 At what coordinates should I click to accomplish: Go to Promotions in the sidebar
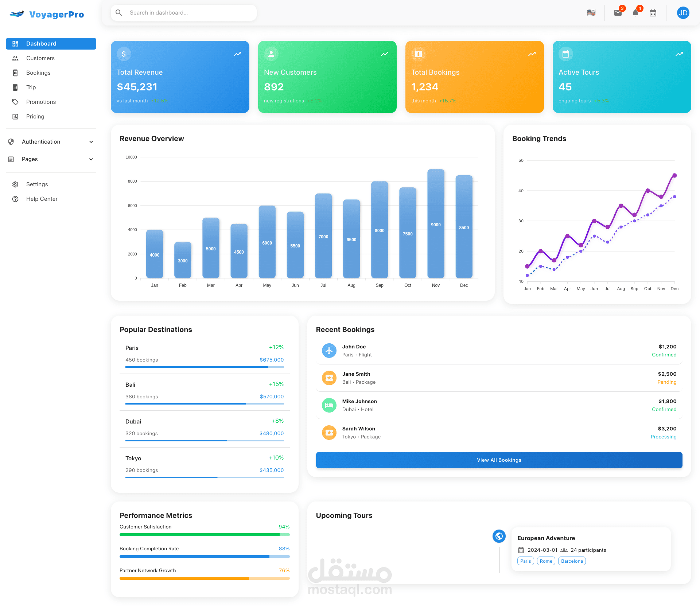click(41, 102)
